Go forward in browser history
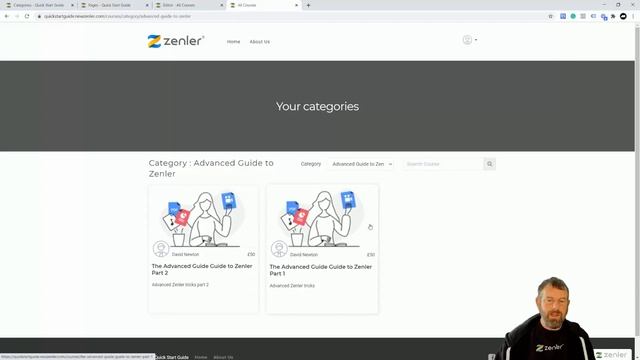Image resolution: width=640 pixels, height=360 pixels. point(17,16)
